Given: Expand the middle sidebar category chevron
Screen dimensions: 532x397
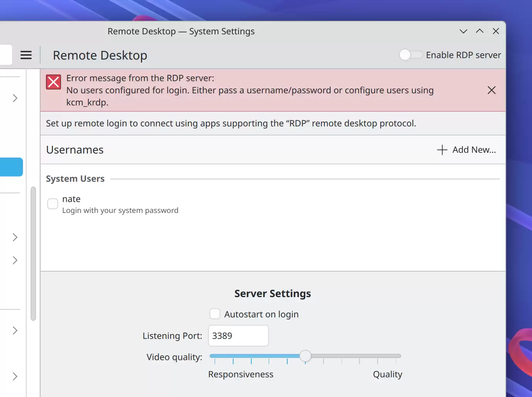Looking at the screenshot, I should [x=15, y=260].
